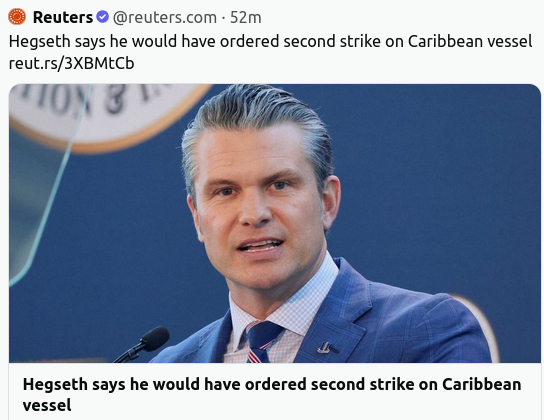Click the blue verified checkmark badge
The image size is (544, 420).
(102, 17)
